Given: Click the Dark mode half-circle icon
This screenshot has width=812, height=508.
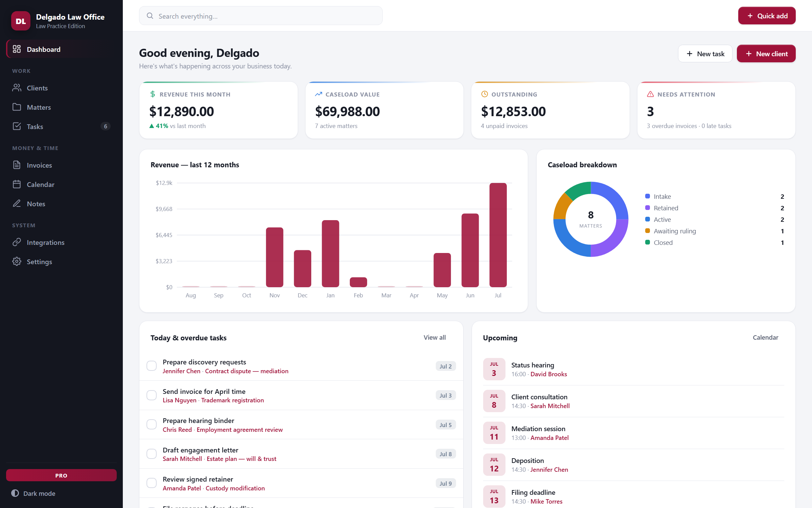Looking at the screenshot, I should click(x=15, y=493).
